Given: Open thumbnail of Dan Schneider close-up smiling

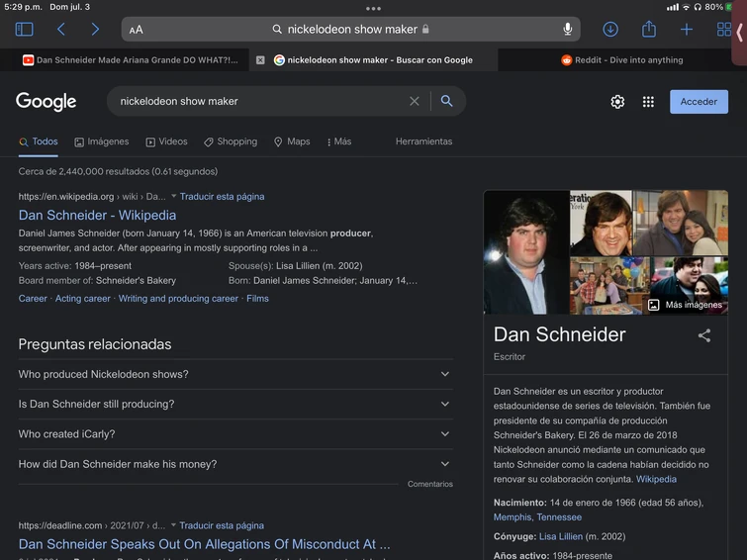Looking at the screenshot, I should (601, 223).
